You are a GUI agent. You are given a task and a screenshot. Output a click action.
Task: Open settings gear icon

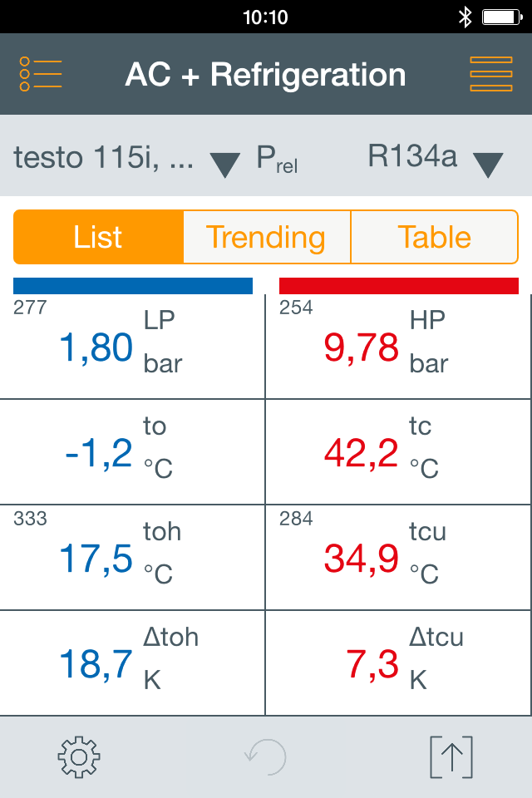pyautogui.click(x=79, y=756)
